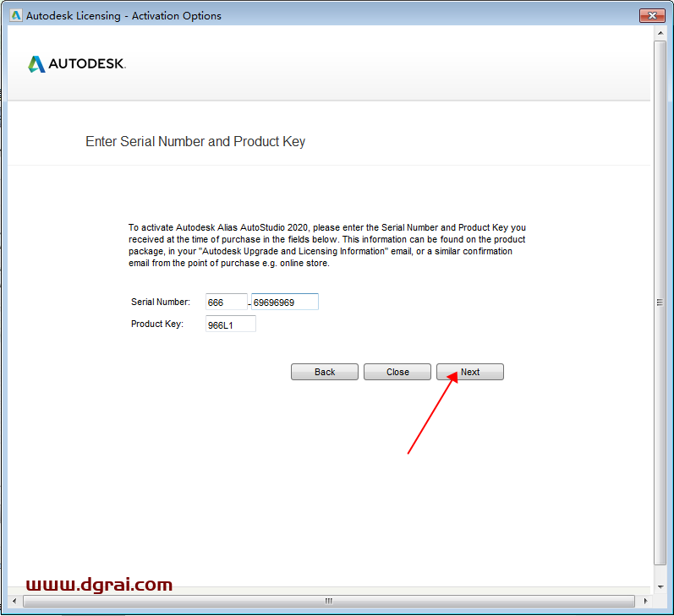Click the activation instructions paragraph
The height and width of the screenshot is (616, 674).
[x=327, y=245]
